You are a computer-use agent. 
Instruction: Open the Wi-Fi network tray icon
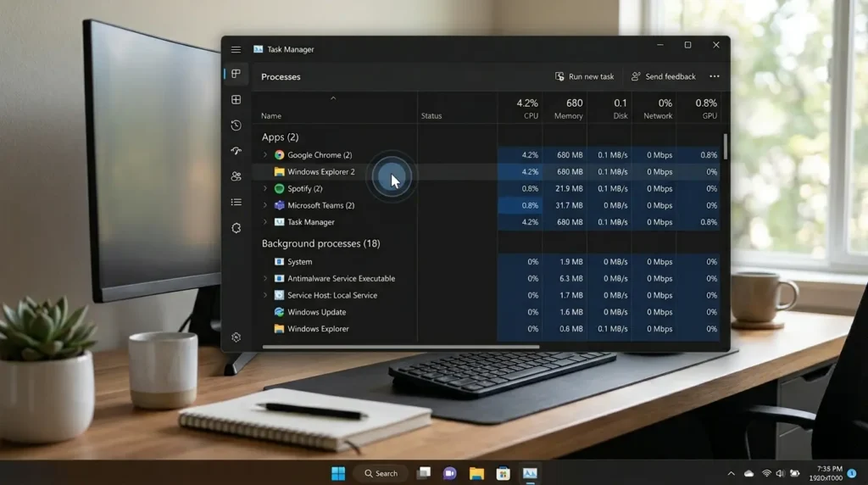click(x=766, y=473)
